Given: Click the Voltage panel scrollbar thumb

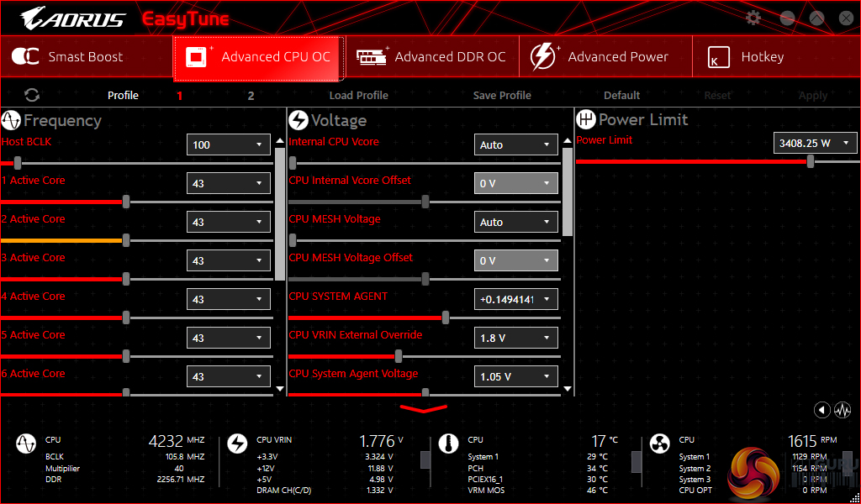Looking at the screenshot, I should [568, 192].
